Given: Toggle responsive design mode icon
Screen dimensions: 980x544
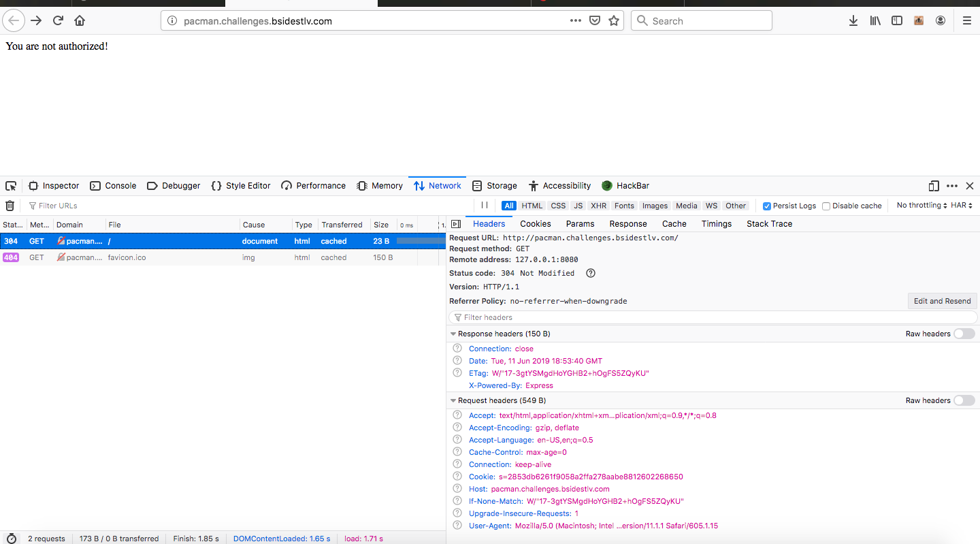Looking at the screenshot, I should pyautogui.click(x=934, y=186).
